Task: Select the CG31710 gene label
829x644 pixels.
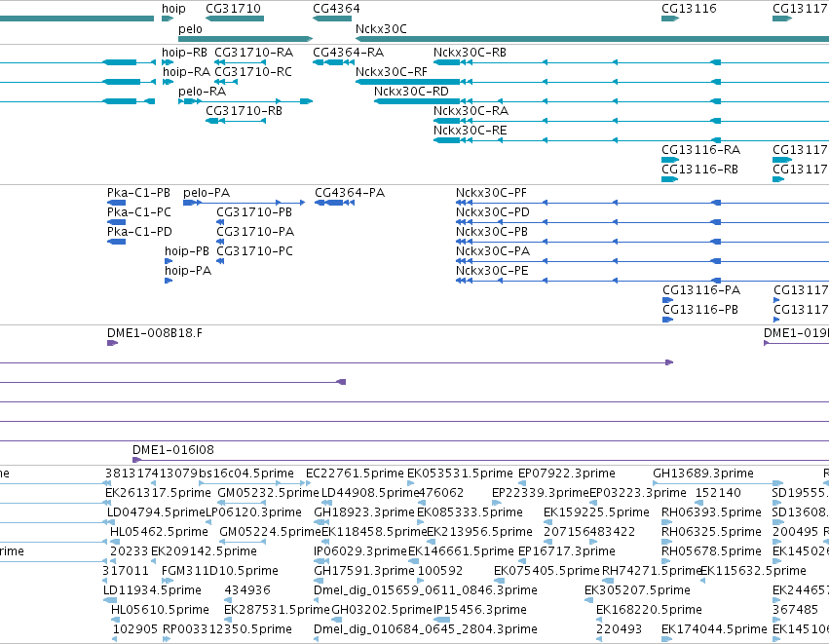Action: [233, 9]
